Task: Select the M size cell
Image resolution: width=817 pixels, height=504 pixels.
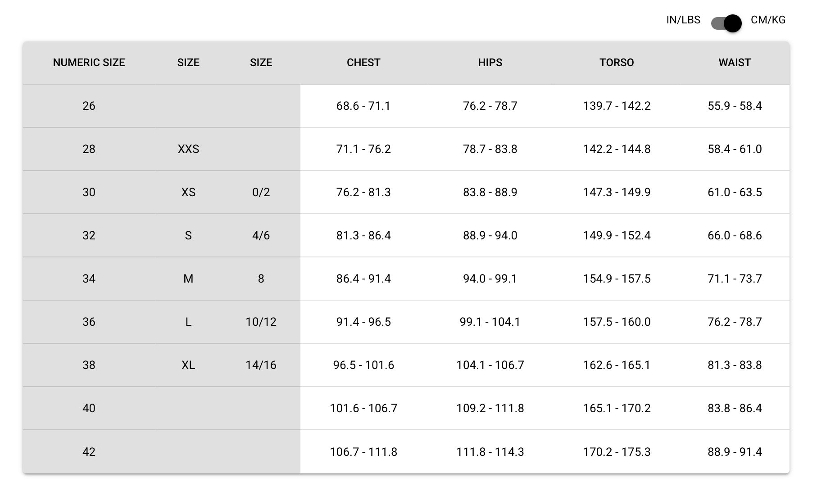Action: pos(188,279)
